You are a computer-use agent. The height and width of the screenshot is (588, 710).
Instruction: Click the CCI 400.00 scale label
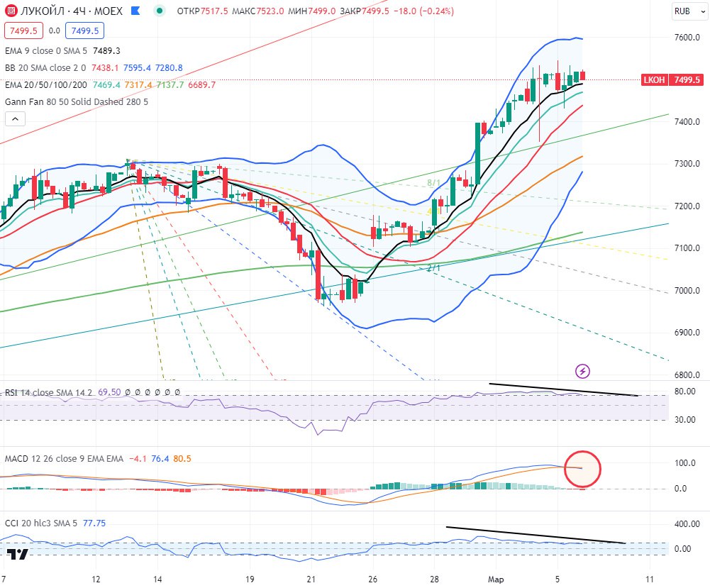click(687, 524)
